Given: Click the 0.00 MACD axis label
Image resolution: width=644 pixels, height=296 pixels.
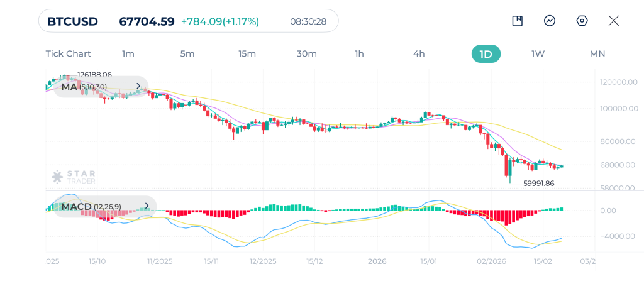Looking at the screenshot, I should (x=608, y=211).
